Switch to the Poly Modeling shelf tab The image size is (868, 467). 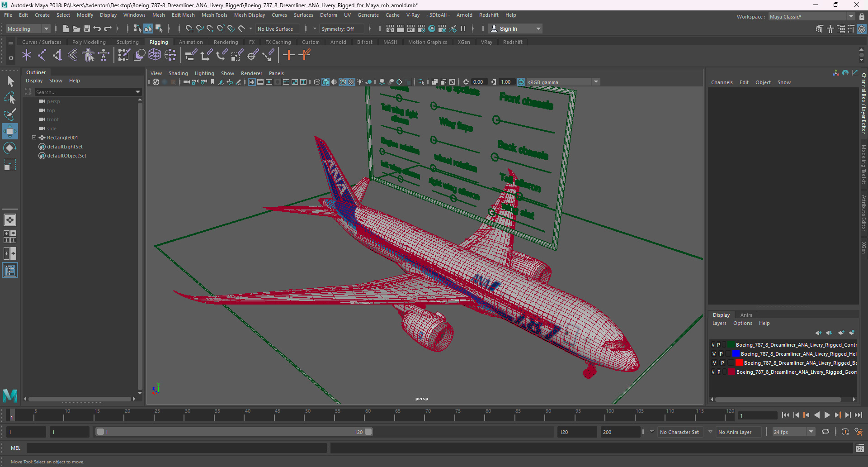coord(89,42)
